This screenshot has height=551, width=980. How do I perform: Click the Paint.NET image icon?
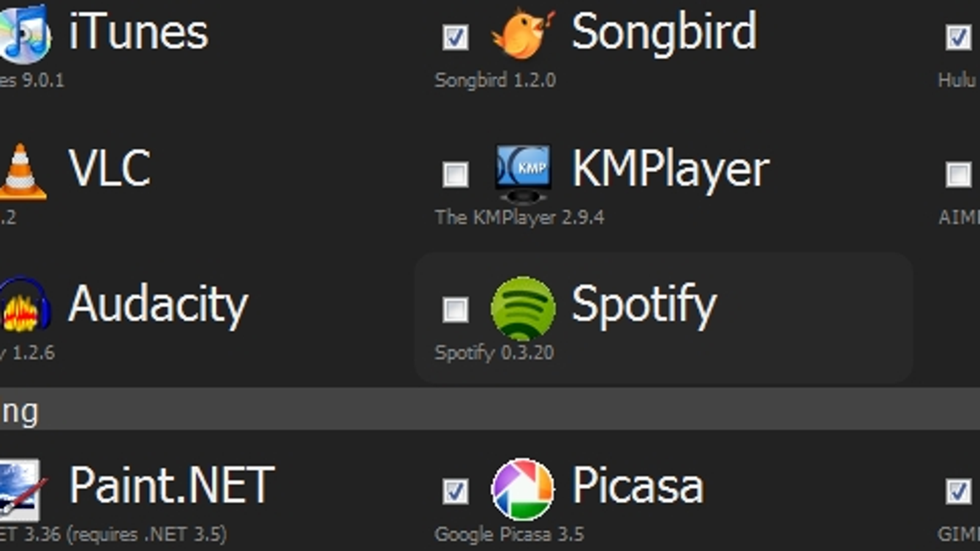pyautogui.click(x=21, y=489)
